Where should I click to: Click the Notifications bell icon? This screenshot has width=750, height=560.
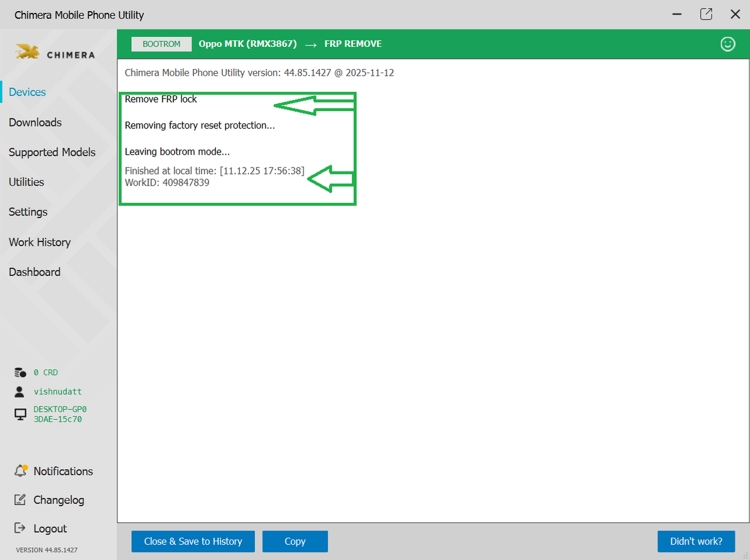21,470
